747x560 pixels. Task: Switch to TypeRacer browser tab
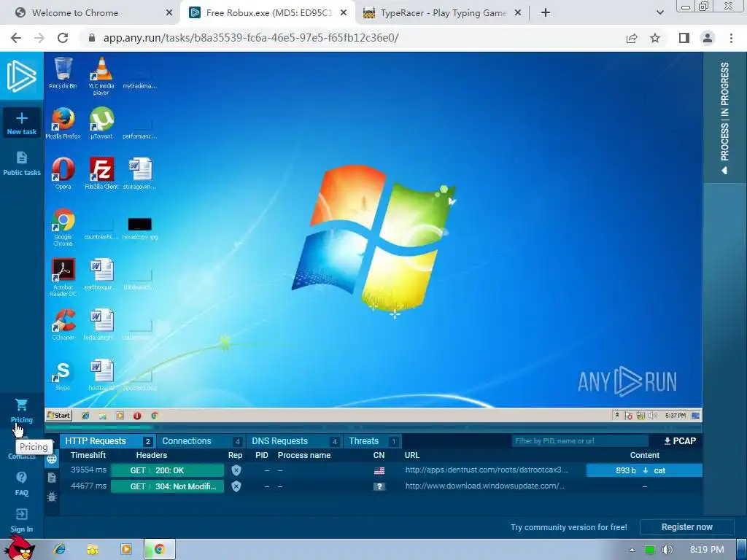[x=442, y=13]
